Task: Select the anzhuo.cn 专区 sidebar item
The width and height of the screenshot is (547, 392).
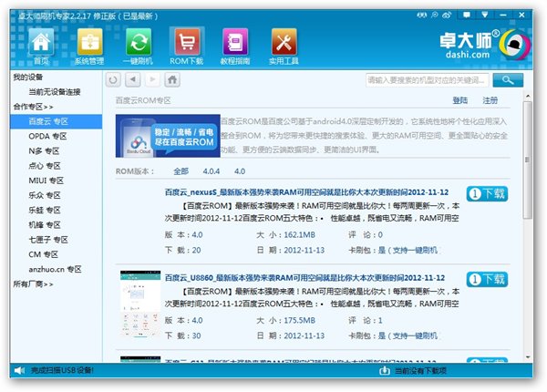Action: coord(57,269)
